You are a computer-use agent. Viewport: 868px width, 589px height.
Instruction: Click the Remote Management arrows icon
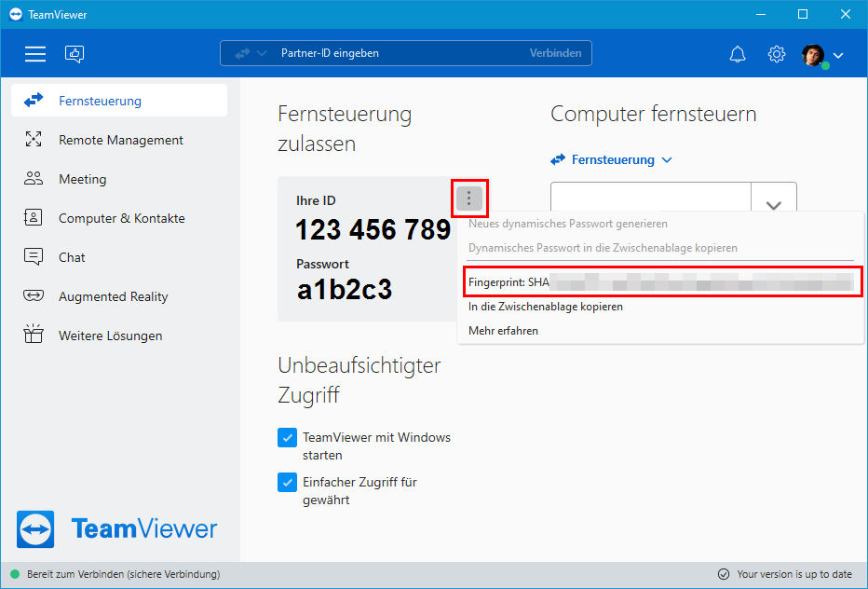pos(34,139)
